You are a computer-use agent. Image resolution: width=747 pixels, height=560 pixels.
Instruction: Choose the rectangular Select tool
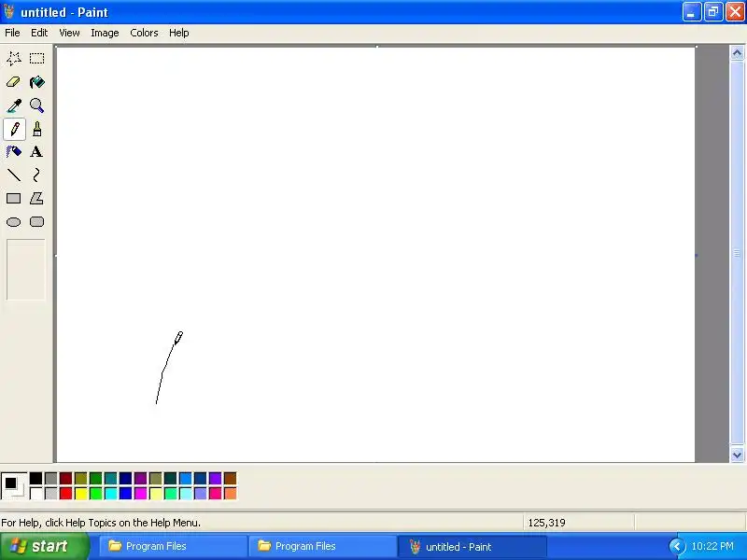coord(36,59)
